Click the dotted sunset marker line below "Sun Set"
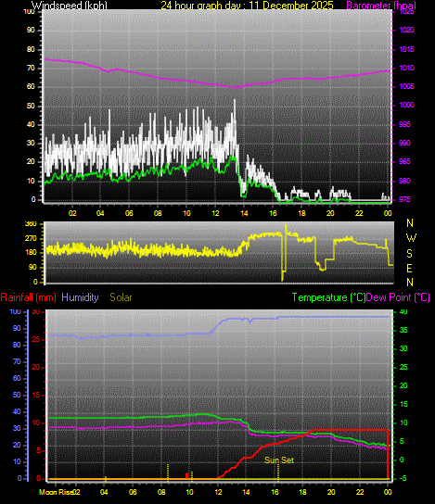 278,472
